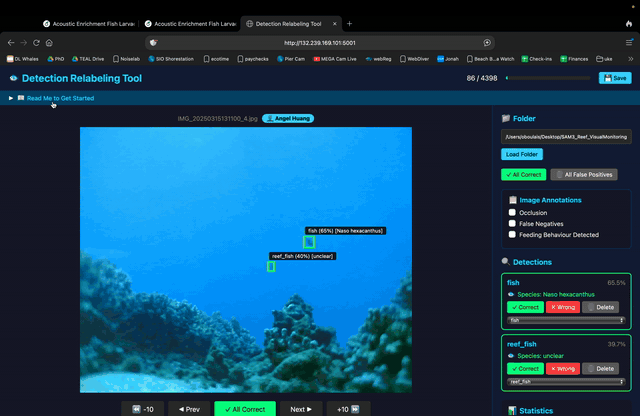640x416 pixels.
Task: Click the Statistics chart icon
Action: click(x=512, y=410)
